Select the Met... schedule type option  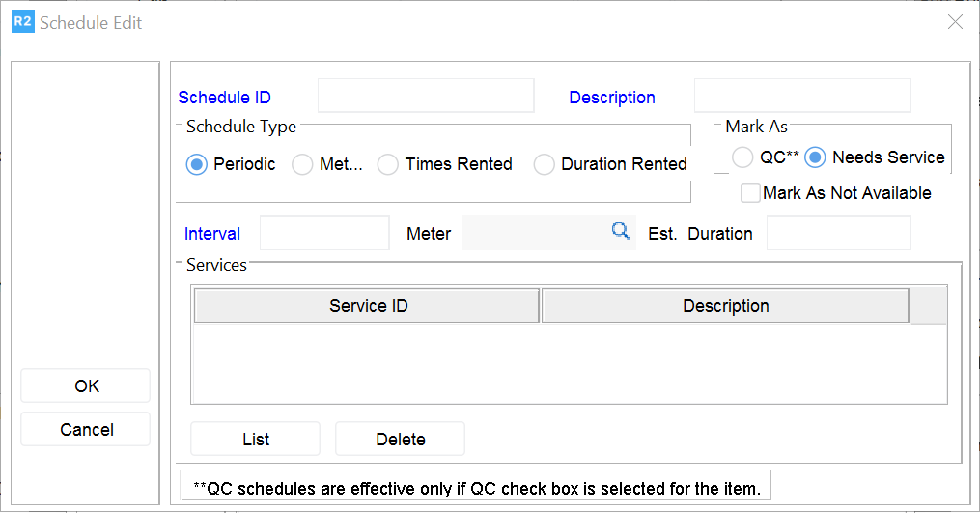click(x=303, y=165)
